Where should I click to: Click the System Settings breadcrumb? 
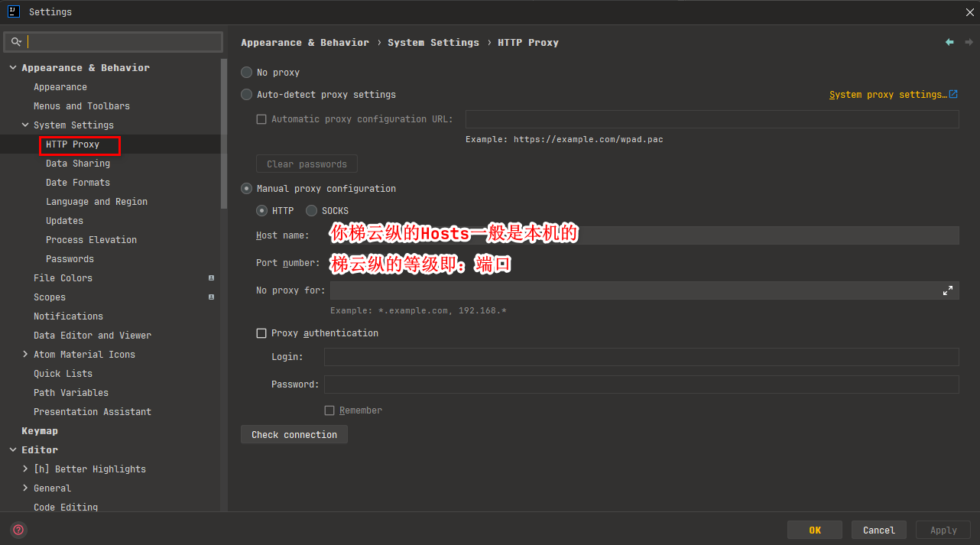433,43
